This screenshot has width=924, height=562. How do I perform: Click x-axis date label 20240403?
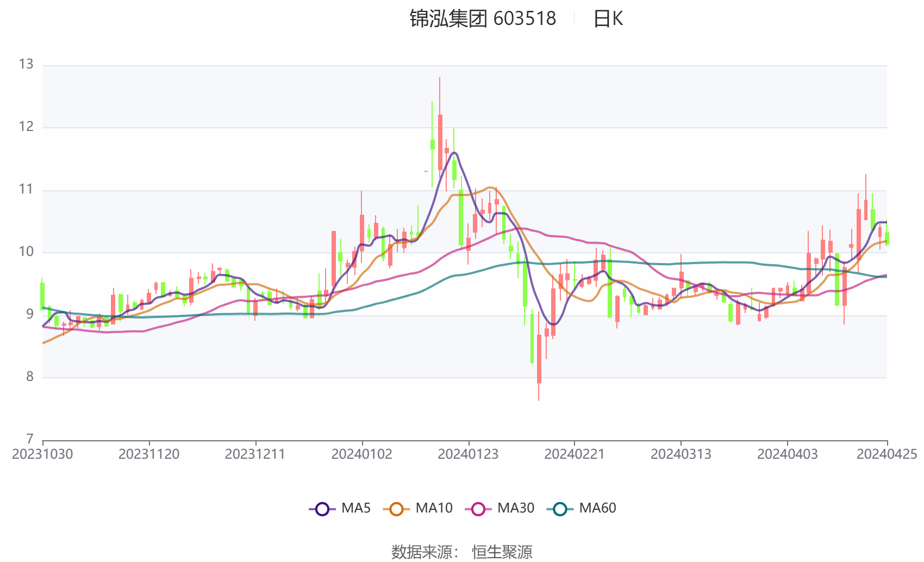pos(788,454)
